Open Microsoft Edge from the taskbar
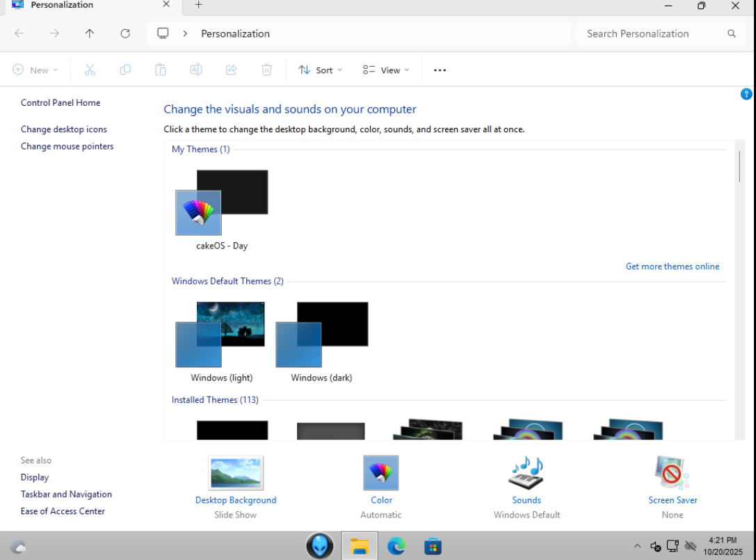The image size is (756, 560). (x=396, y=546)
